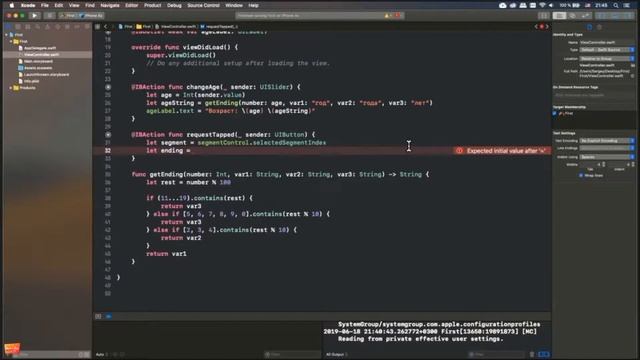Open the All Output console dropdown
The height and width of the screenshot is (360, 640).
pos(337,354)
